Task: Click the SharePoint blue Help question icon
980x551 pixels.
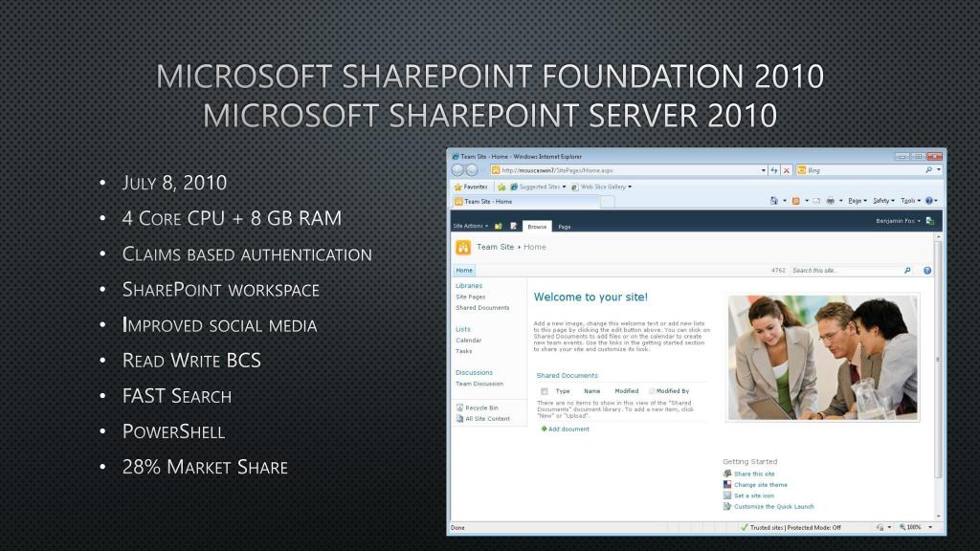Action: tap(927, 271)
